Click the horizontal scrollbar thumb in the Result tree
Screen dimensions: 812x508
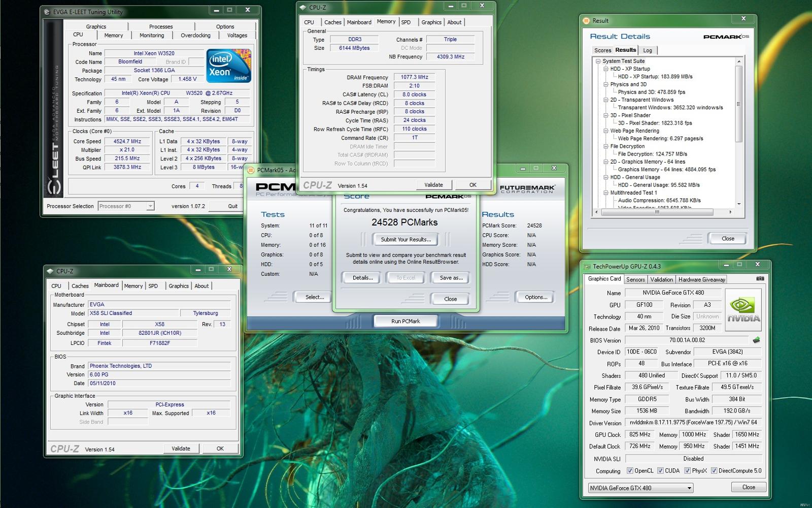pyautogui.click(x=657, y=212)
